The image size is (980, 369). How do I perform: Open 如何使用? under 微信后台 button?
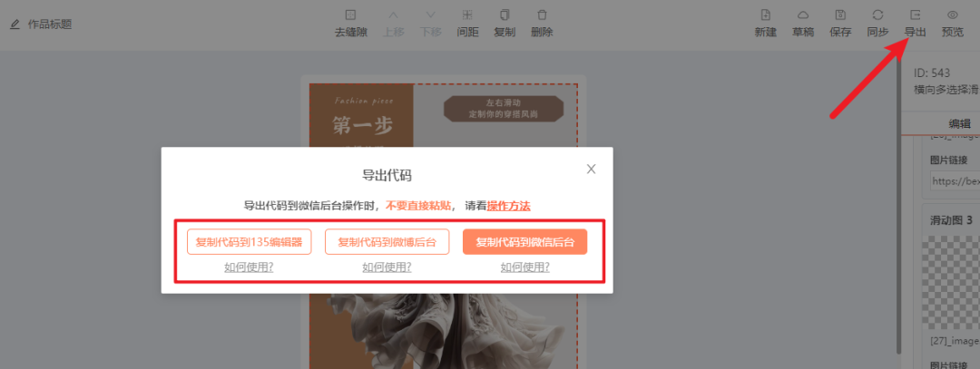[x=525, y=267]
